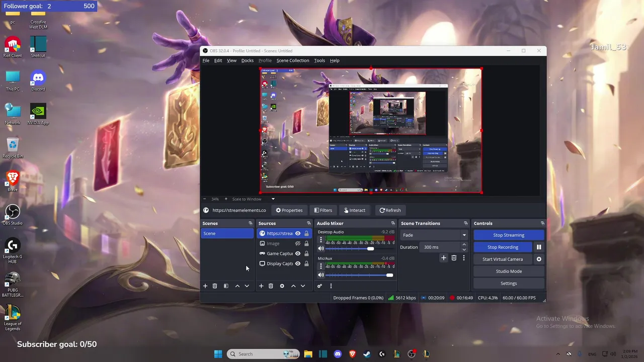Undock the Sources panel
Viewport: 644px width, 362px height.
click(x=308, y=223)
